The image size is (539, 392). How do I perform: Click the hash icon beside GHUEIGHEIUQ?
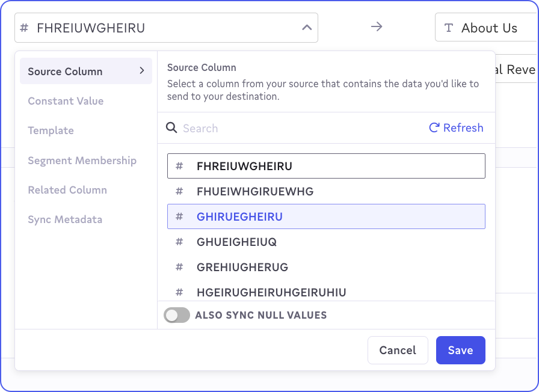pos(179,242)
